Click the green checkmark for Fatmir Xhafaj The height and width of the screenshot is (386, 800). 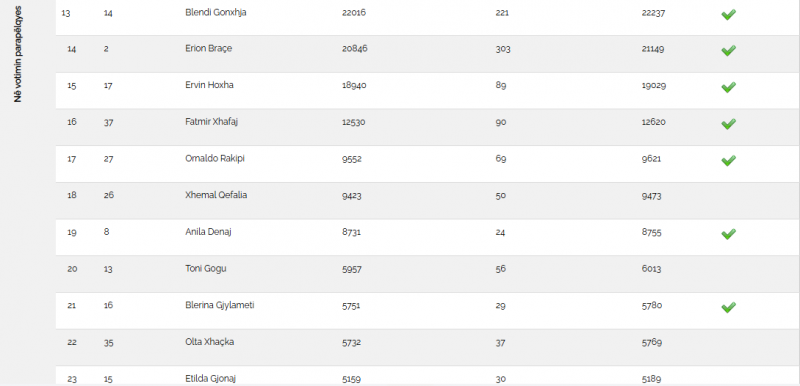click(x=728, y=124)
